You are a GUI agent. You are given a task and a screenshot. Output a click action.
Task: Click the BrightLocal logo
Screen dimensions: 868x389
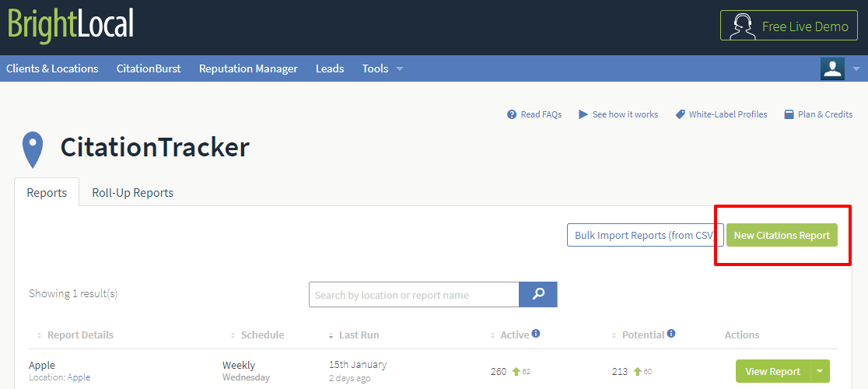pyautogui.click(x=71, y=24)
